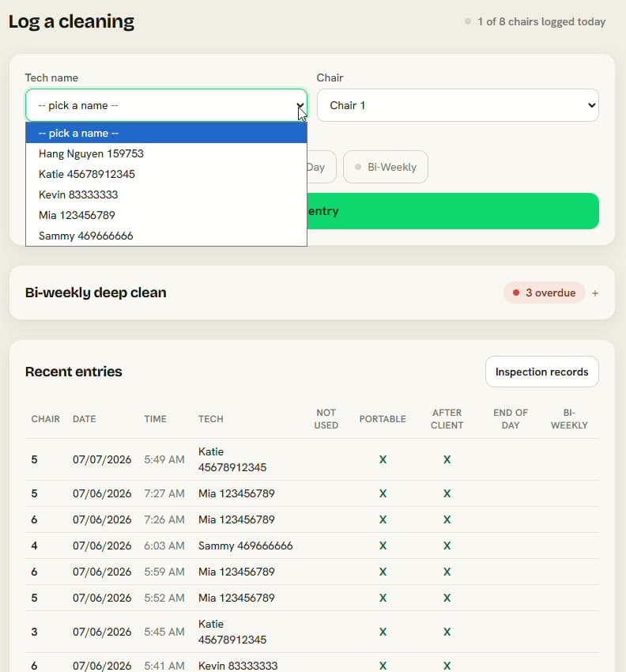
Task: Choose Mia 123456789 in the dropdown list
Action: [166, 216]
